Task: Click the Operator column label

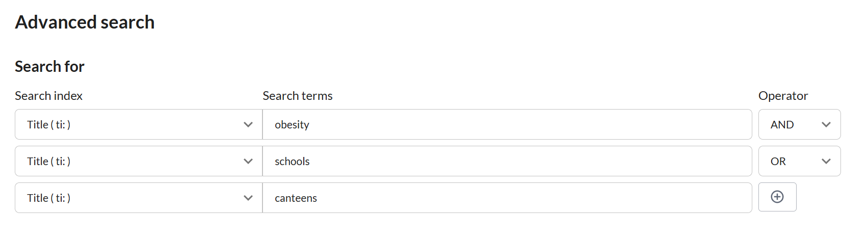Action: point(783,96)
